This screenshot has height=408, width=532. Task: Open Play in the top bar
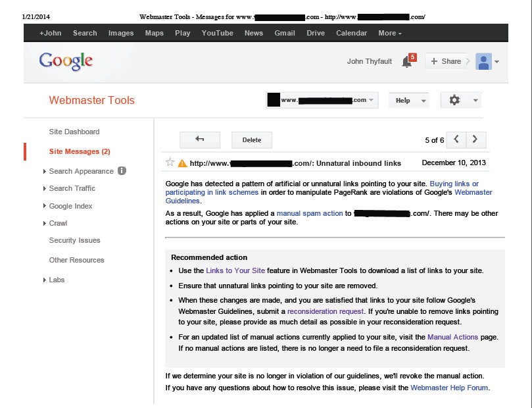tap(183, 34)
